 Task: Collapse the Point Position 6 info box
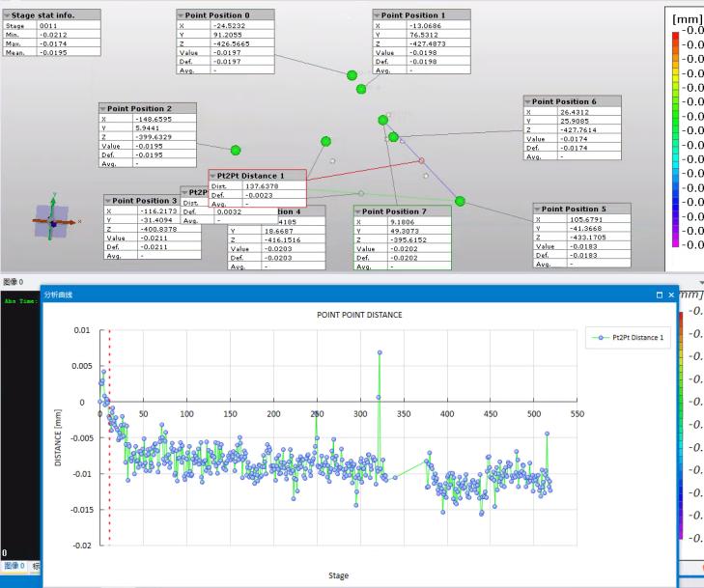click(527, 101)
